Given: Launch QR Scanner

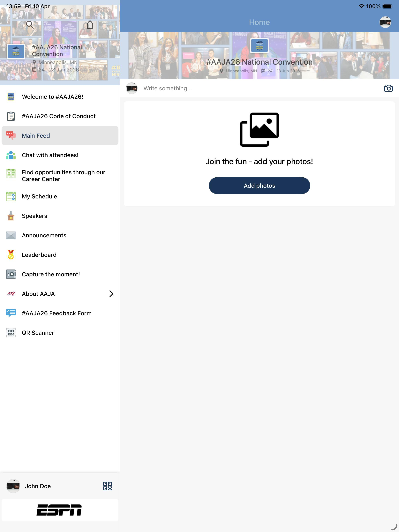Looking at the screenshot, I should point(60,333).
